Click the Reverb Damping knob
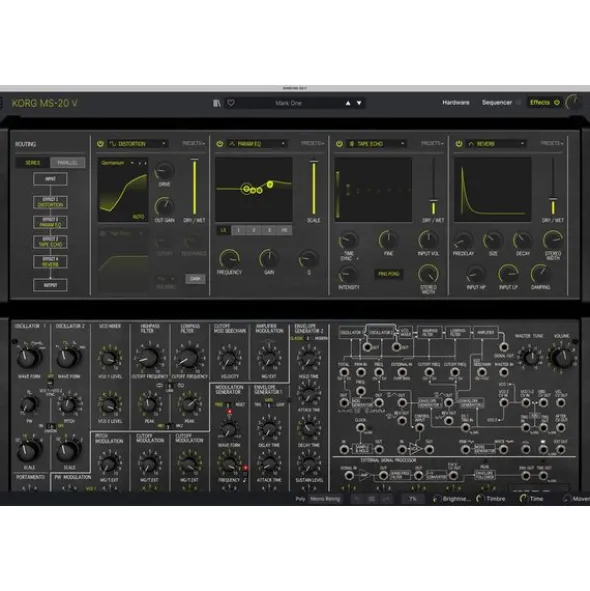Screen dimensions: 590x591 click(540, 274)
